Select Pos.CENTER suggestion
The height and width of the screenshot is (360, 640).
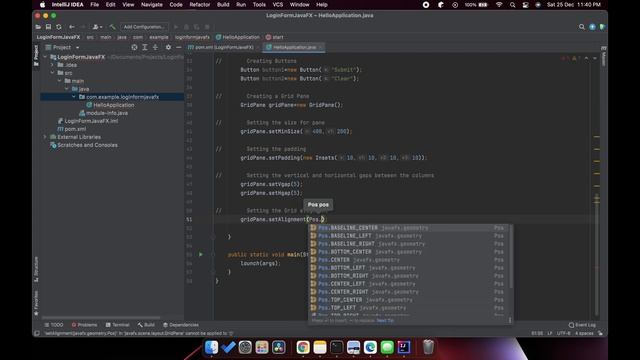[x=409, y=260]
